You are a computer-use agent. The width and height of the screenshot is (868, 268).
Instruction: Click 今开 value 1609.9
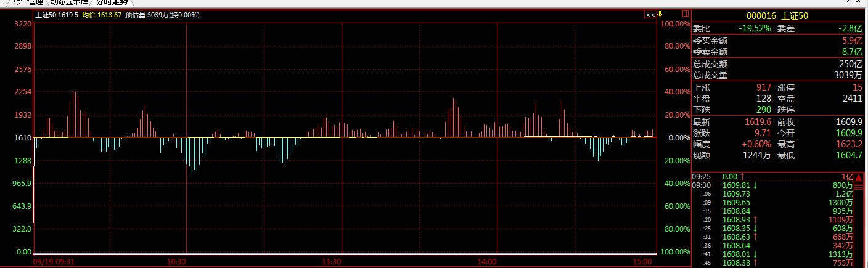click(x=848, y=133)
